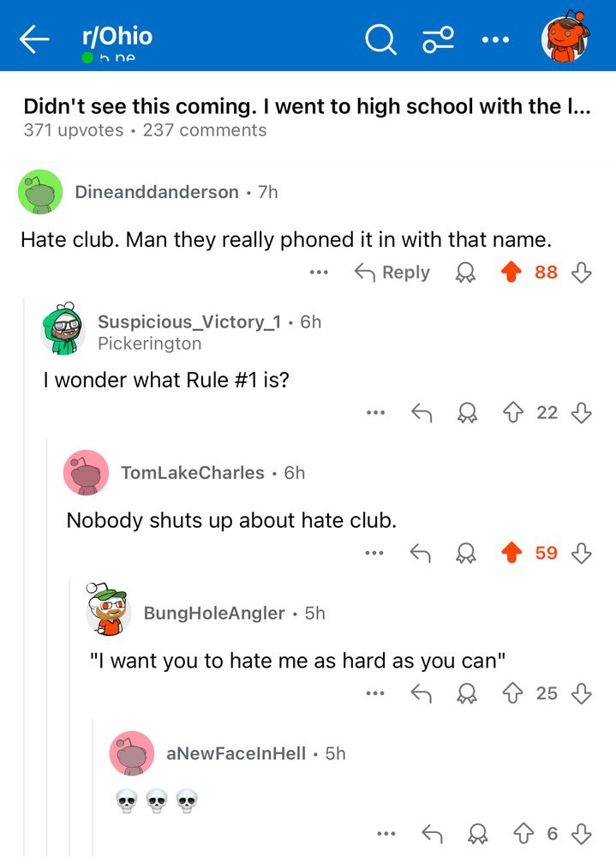This screenshot has height=857, width=616.
Task: Open r/Ohio subreddit title
Action: tap(117, 36)
